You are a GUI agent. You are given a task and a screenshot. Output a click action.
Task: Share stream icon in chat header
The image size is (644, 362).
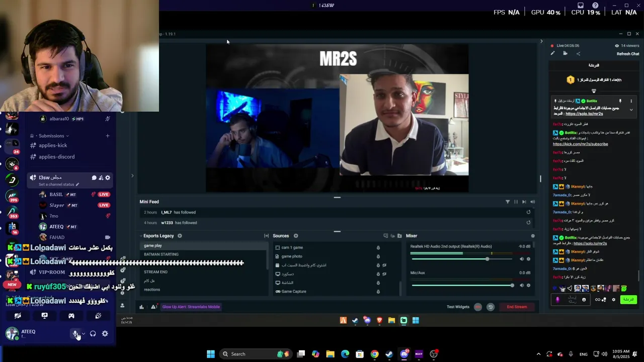click(578, 54)
